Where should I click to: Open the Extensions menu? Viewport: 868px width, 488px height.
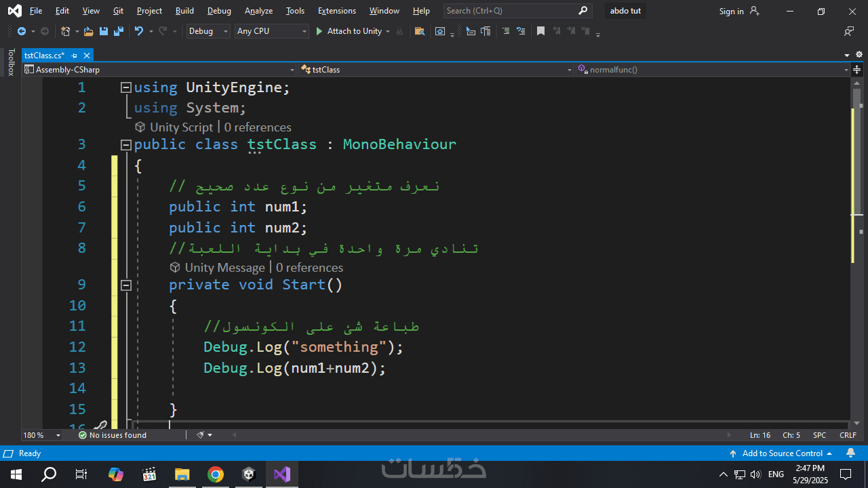(336, 11)
